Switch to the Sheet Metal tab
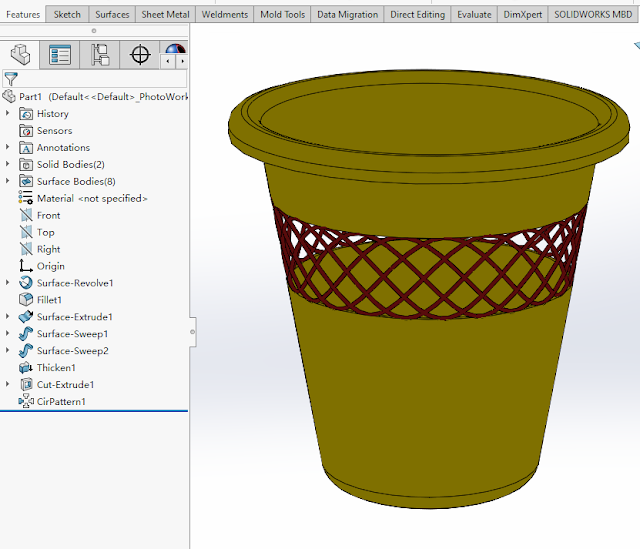Screen dimensions: 640x549 [165, 14]
